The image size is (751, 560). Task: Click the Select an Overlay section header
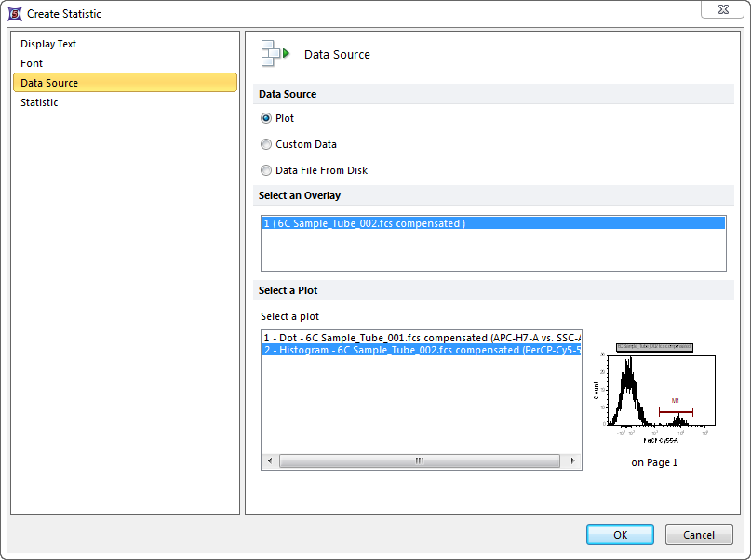[300, 196]
